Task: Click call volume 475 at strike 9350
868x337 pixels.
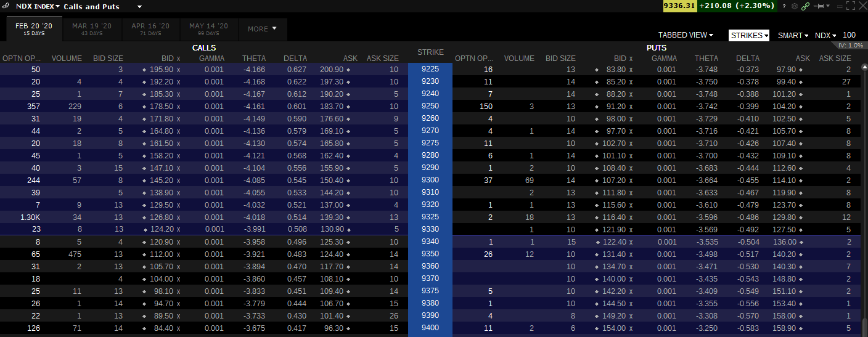Action: [x=76, y=254]
